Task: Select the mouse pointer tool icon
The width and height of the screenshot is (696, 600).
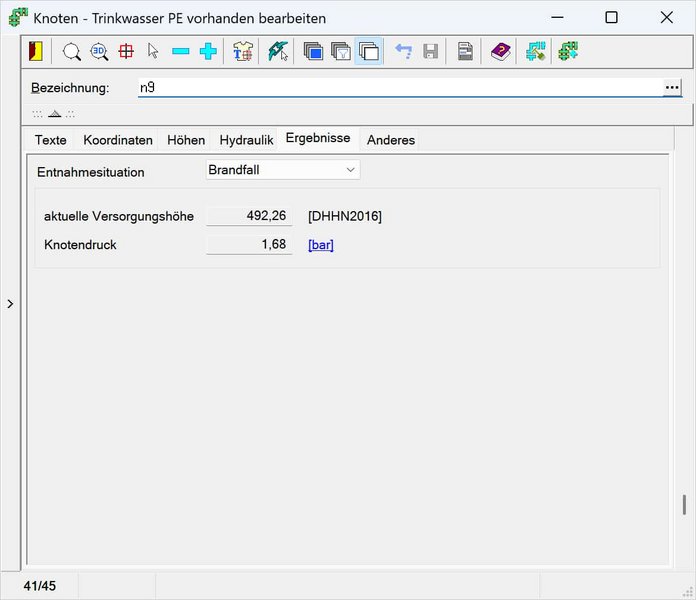Action: 153,51
